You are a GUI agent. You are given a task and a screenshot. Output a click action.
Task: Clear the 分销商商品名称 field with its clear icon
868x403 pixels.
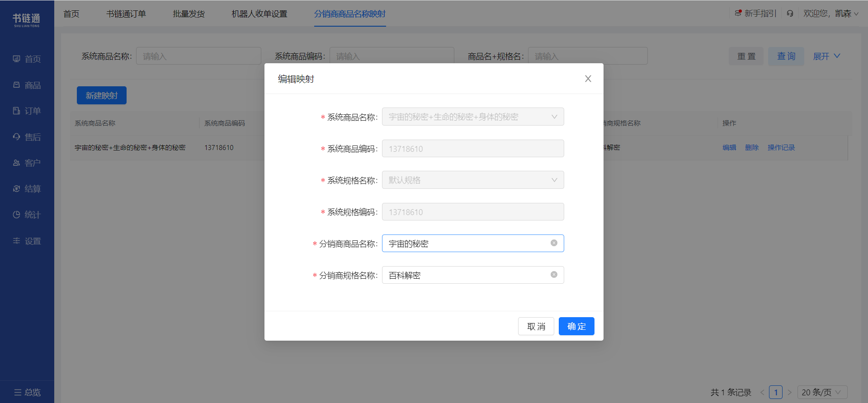(x=554, y=243)
